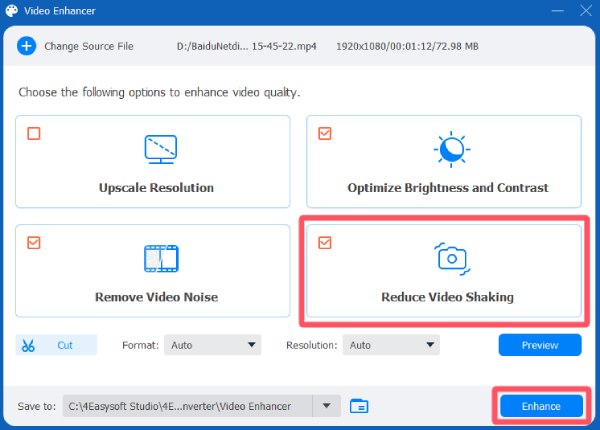Viewport: 600px width, 430px height.
Task: Open the Resolution dropdown set to Auto
Action: point(391,345)
